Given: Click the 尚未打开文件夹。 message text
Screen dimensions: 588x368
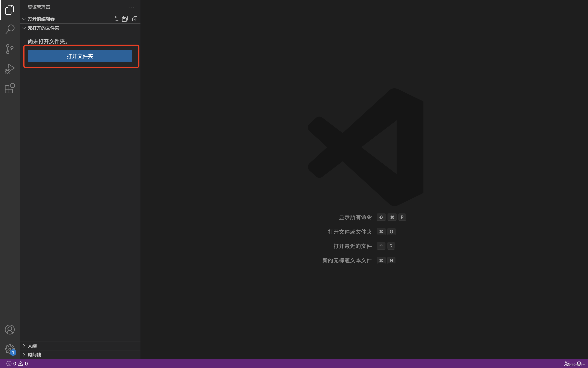Looking at the screenshot, I should click(48, 41).
